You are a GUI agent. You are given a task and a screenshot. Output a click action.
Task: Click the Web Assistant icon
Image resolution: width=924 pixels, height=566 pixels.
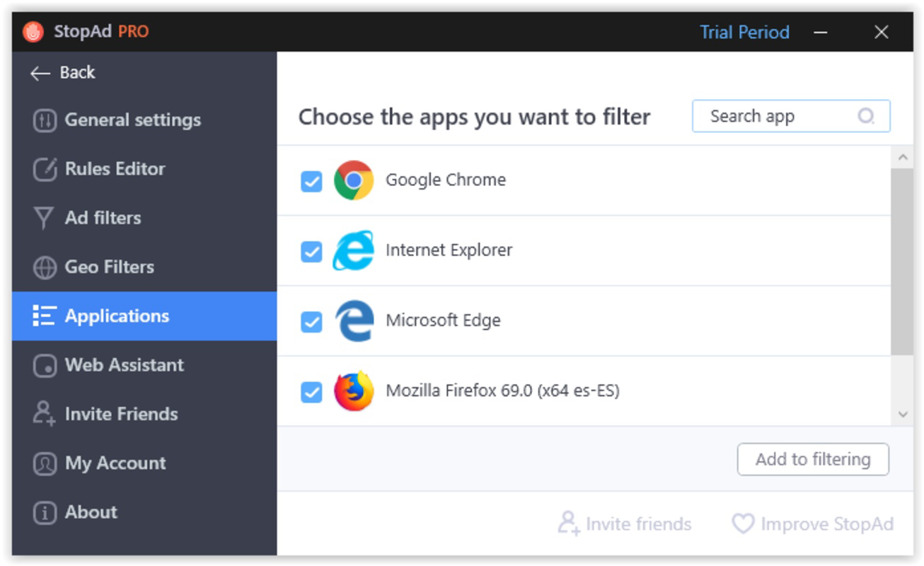[45, 366]
